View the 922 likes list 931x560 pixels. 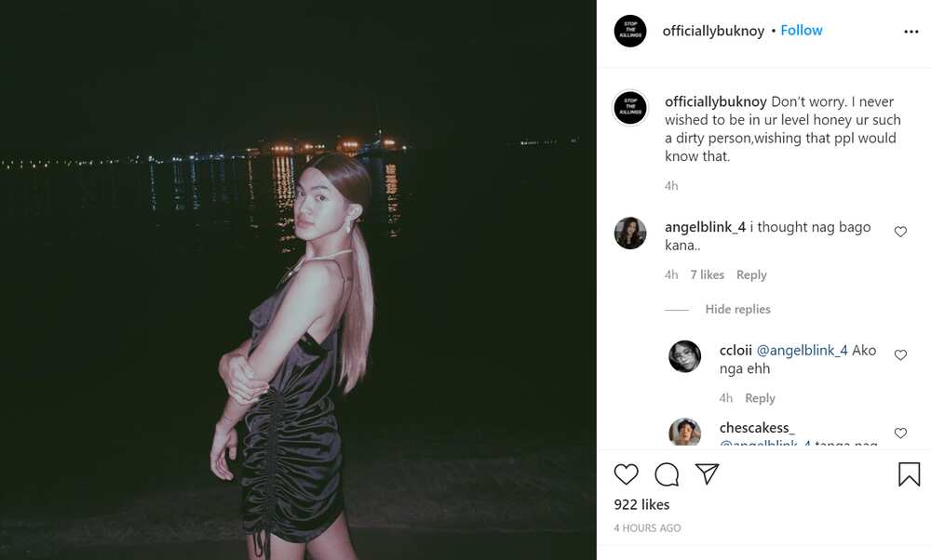(x=641, y=505)
